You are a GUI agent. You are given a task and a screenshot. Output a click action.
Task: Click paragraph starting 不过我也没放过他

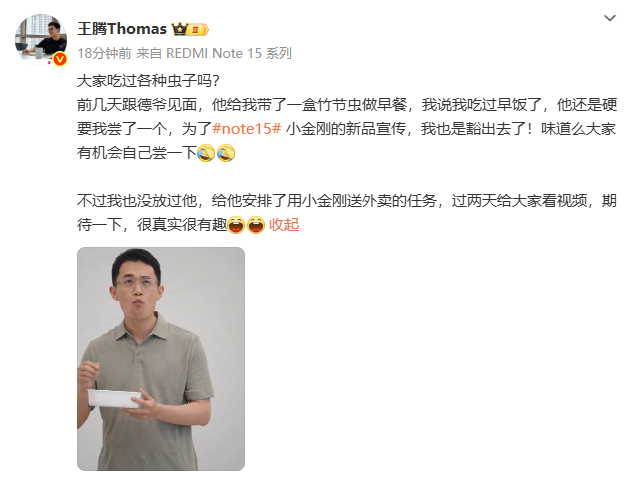347,213
